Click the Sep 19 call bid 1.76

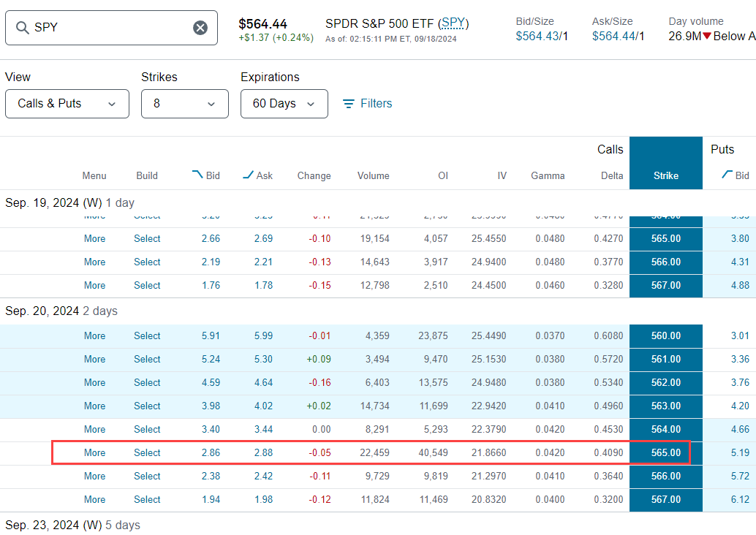click(x=211, y=285)
